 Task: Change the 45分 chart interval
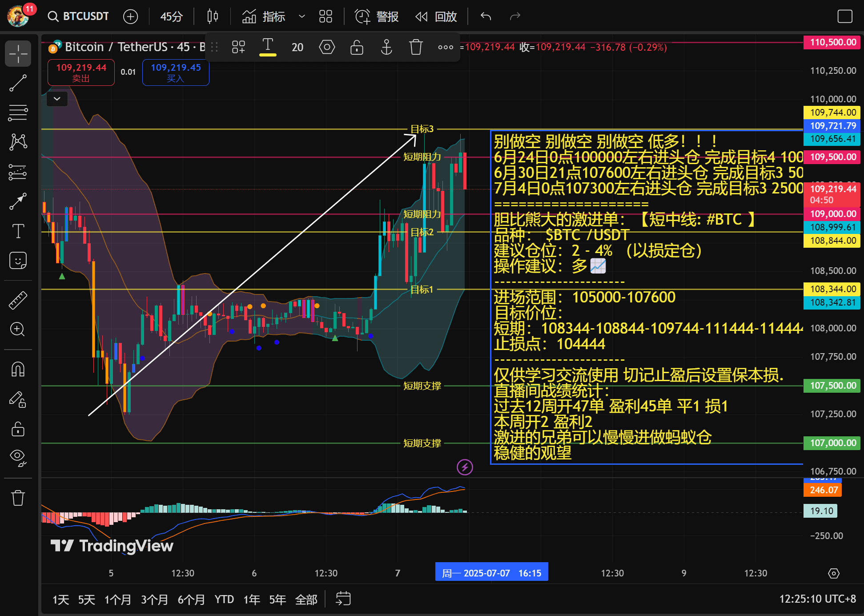pos(171,16)
